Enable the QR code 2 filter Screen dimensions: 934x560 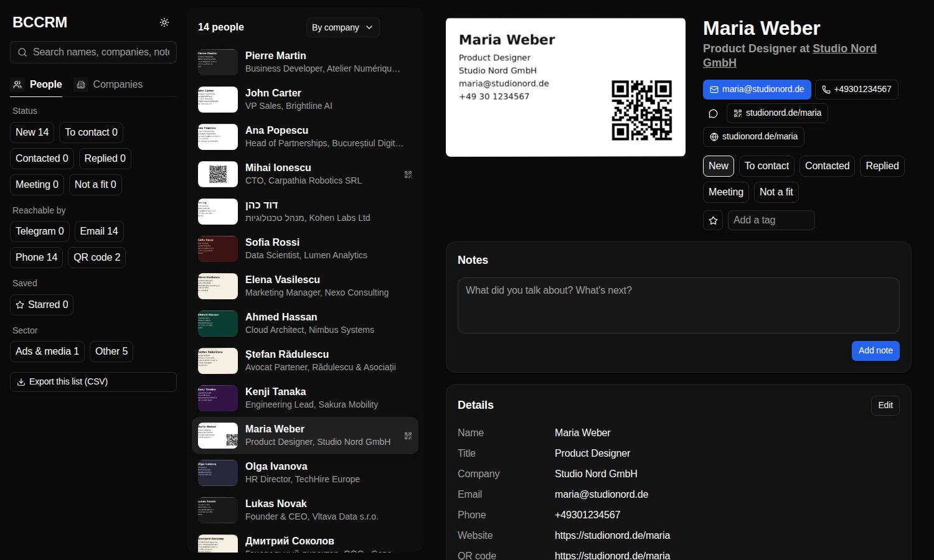[97, 258]
